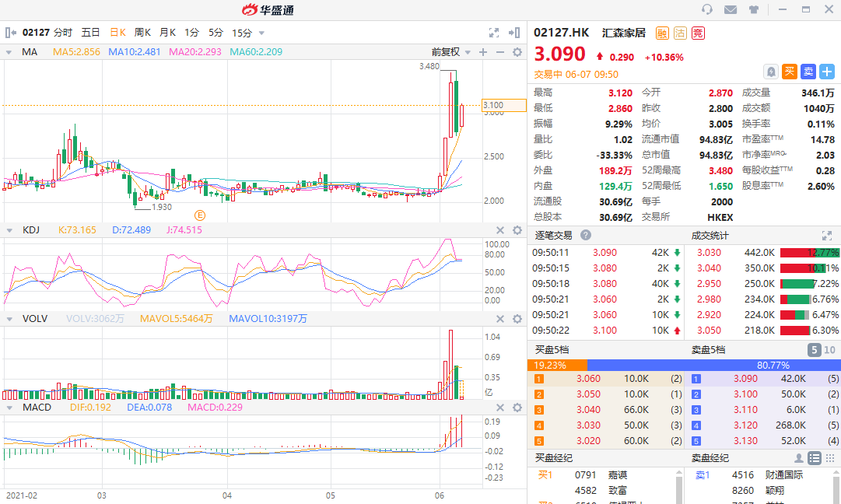Zoom out chart with minus icon
The image size is (841, 504).
500,52
